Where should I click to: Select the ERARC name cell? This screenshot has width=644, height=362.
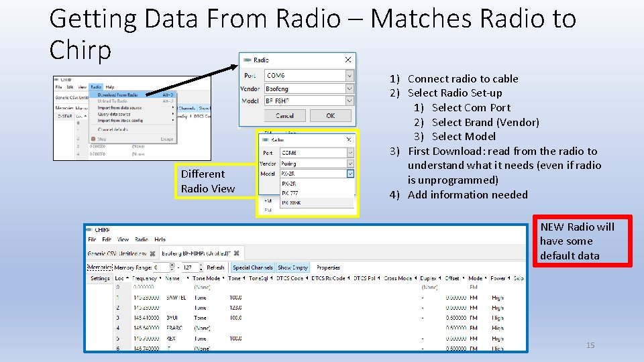[174, 328]
